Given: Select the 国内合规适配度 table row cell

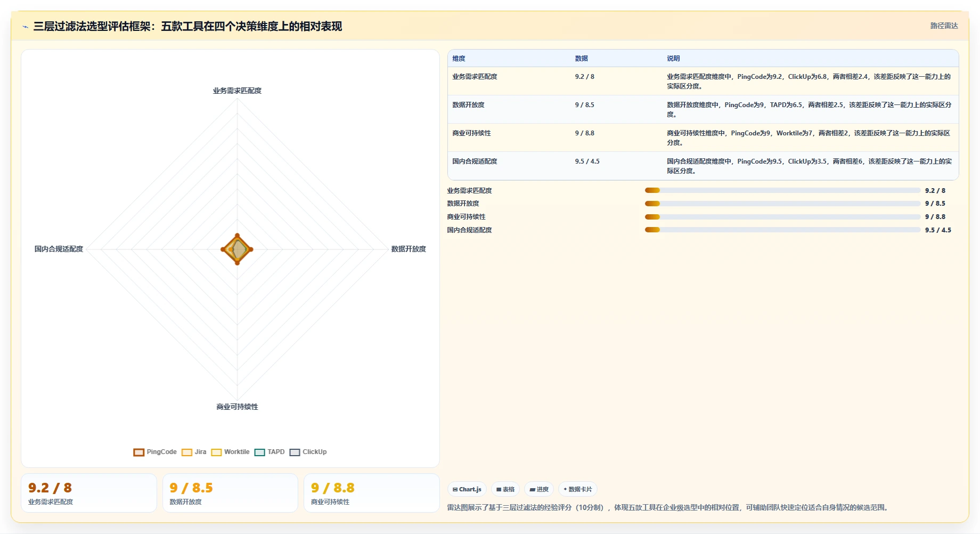Looking at the screenshot, I should pos(475,161).
